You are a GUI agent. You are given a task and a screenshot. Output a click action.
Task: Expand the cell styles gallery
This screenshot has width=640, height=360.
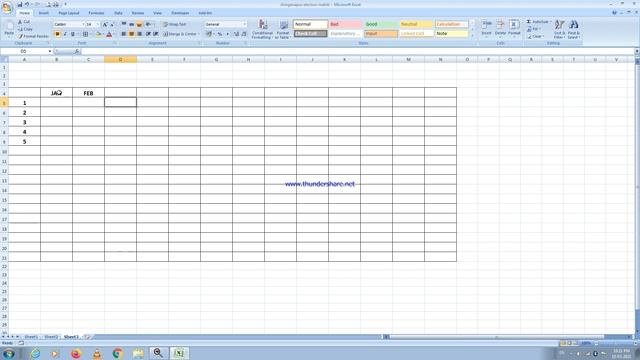(x=473, y=36)
